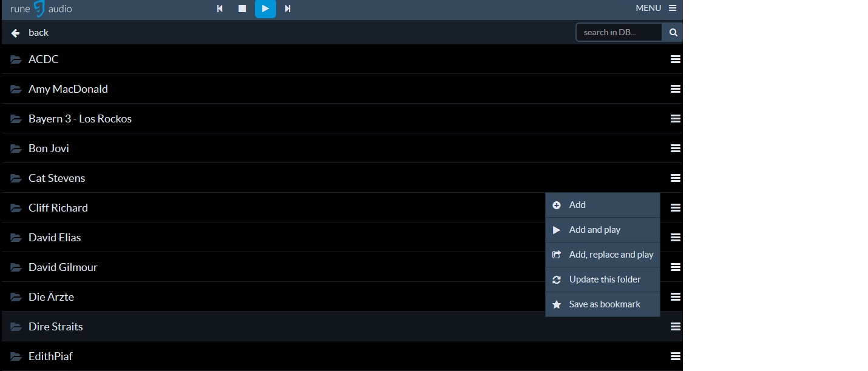Open actions menu for Bayern 3 - Los Rockos
Image resolution: width=868 pixels, height=371 pixels.
(x=675, y=118)
